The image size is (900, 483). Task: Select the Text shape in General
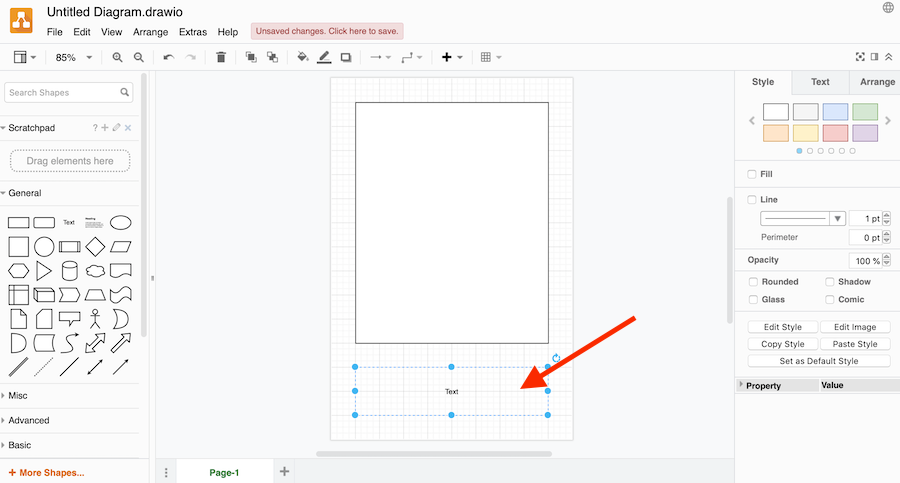pos(69,222)
